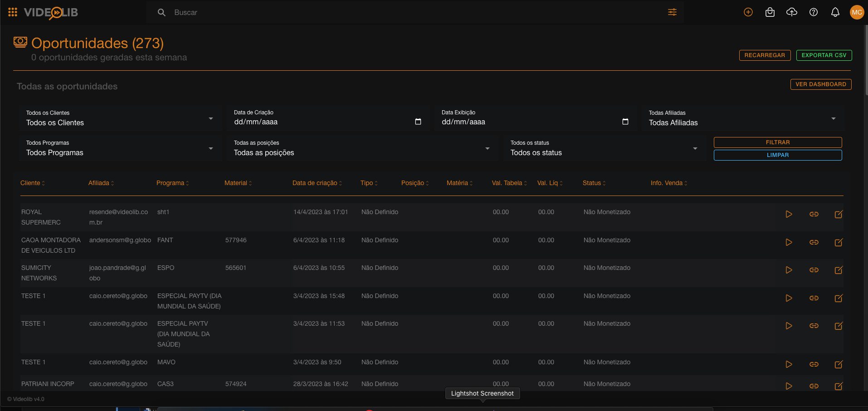Click the Data de Criação date field
Image resolution: width=868 pixels, height=411 pixels.
pyautogui.click(x=327, y=118)
